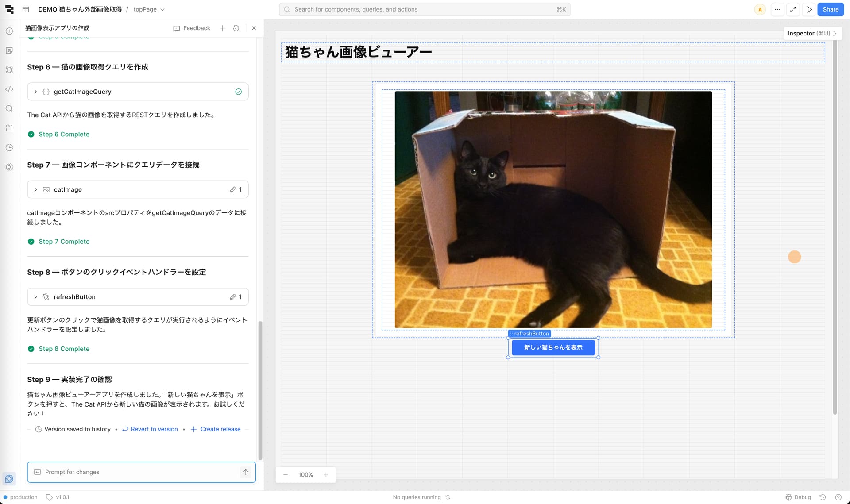Open the Code panel in left sidebar
The image size is (850, 504).
9,89
